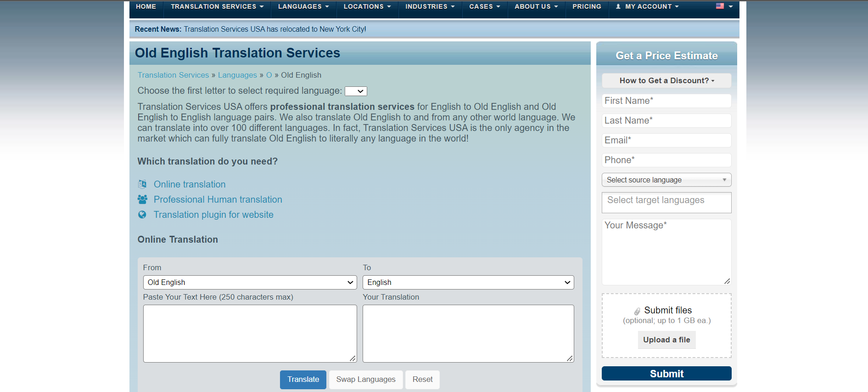Expand the flag language selector arrow
The width and height of the screenshot is (868, 392).
pos(731,6)
